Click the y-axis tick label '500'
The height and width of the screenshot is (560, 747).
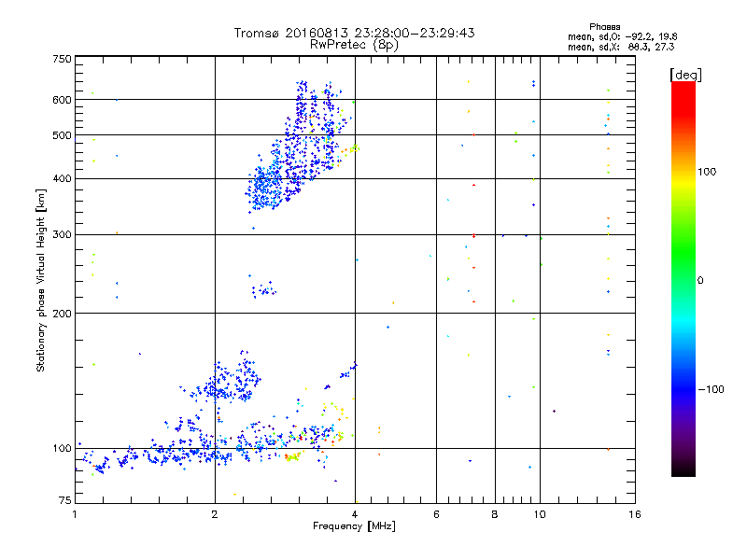62,135
